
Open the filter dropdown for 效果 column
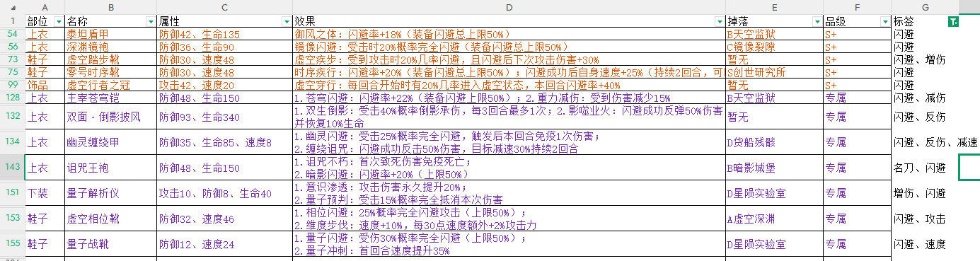point(720,22)
